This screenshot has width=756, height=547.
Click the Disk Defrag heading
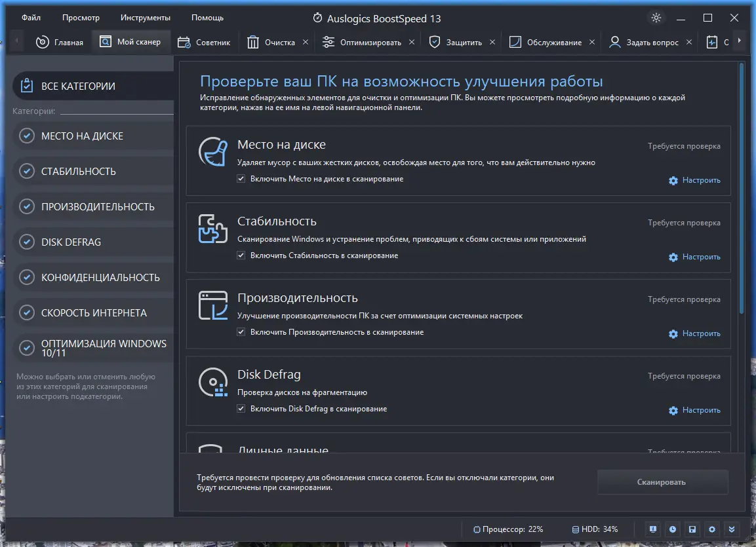point(269,374)
